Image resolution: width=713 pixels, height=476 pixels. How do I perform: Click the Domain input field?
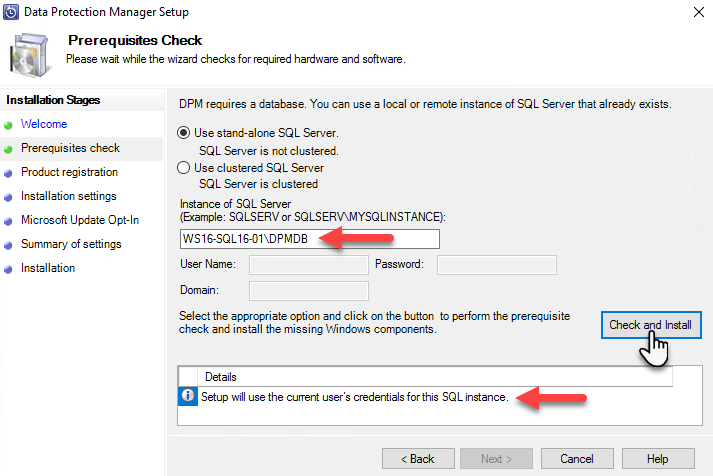coord(309,291)
